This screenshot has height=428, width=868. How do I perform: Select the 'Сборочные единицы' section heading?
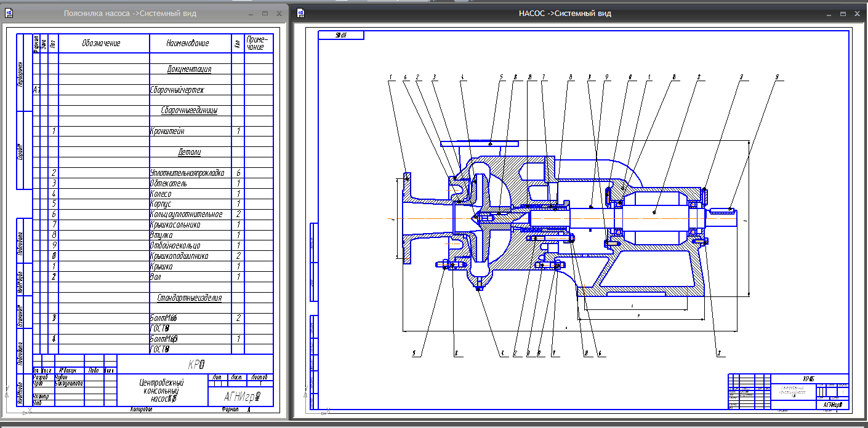pyautogui.click(x=189, y=110)
